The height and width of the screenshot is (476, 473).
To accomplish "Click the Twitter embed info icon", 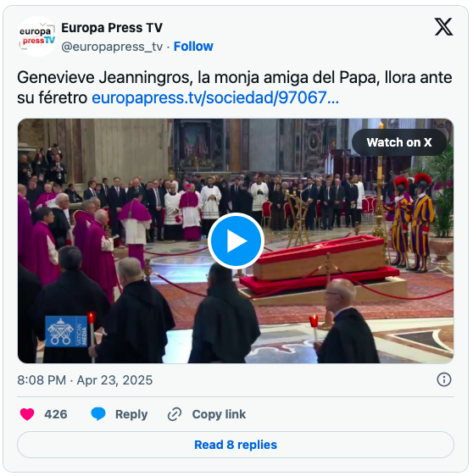I will [444, 379].
